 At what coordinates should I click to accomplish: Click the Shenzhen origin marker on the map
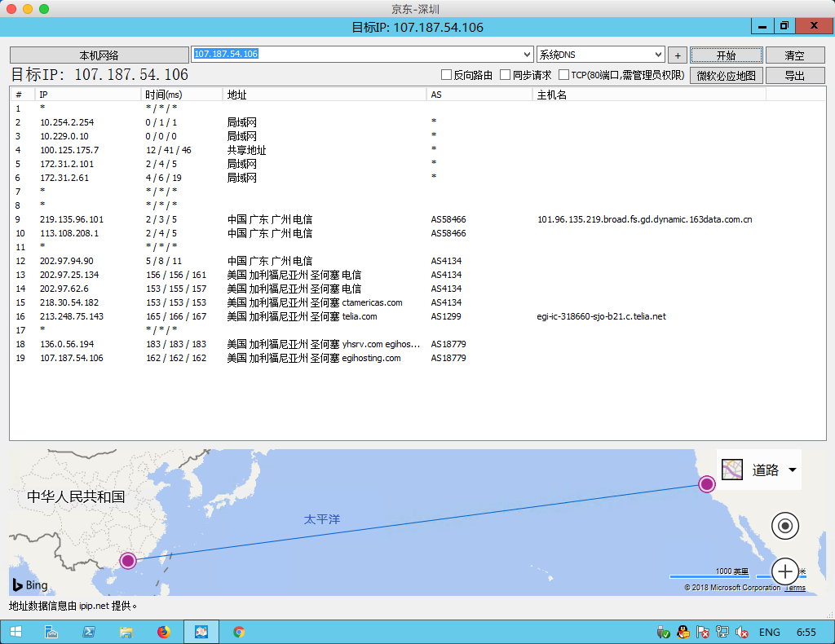[x=127, y=560]
